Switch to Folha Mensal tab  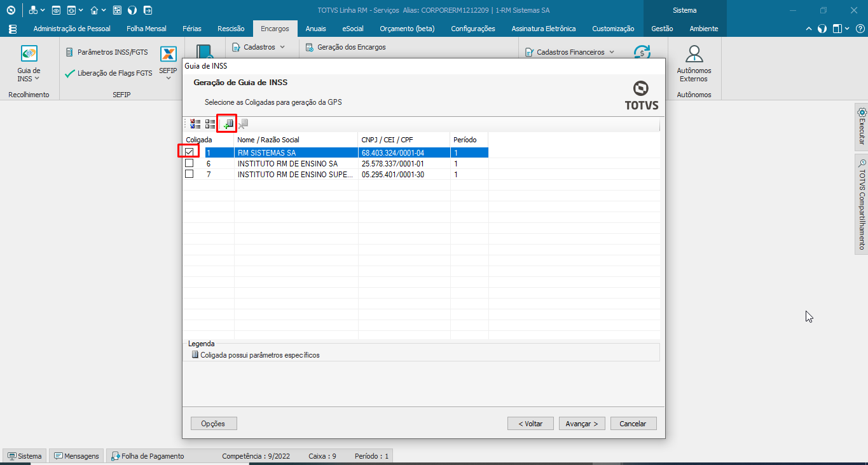click(146, 29)
